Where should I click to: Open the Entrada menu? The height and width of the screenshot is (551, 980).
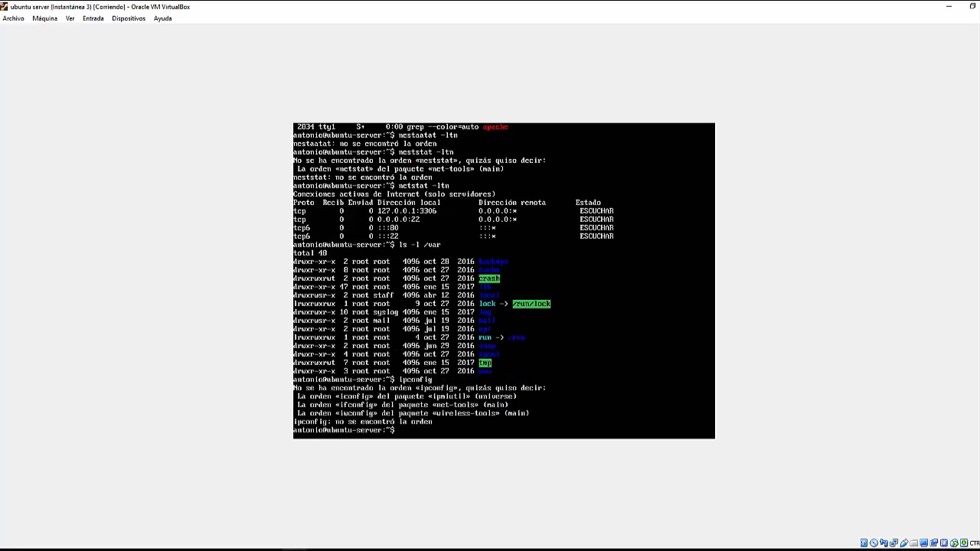[x=93, y=18]
